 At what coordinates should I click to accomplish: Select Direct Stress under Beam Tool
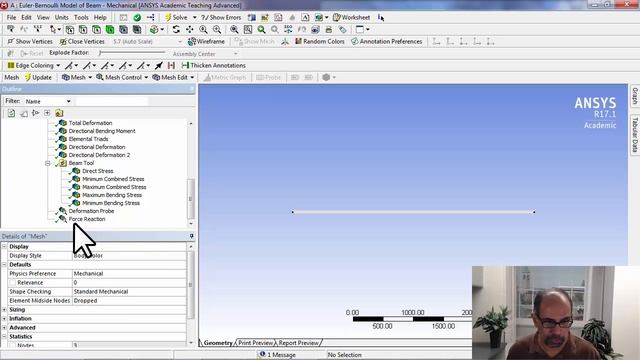98,171
